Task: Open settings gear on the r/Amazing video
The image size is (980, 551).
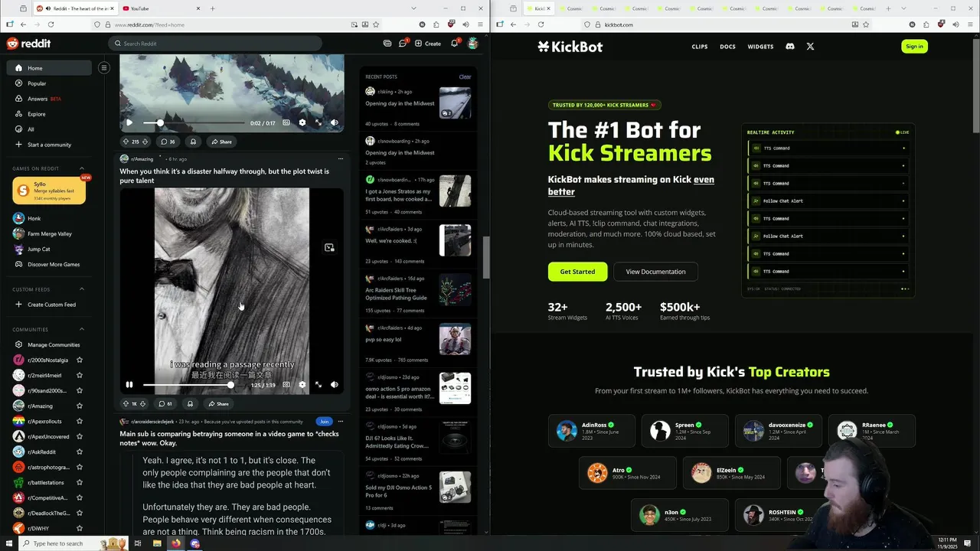Action: coord(302,385)
